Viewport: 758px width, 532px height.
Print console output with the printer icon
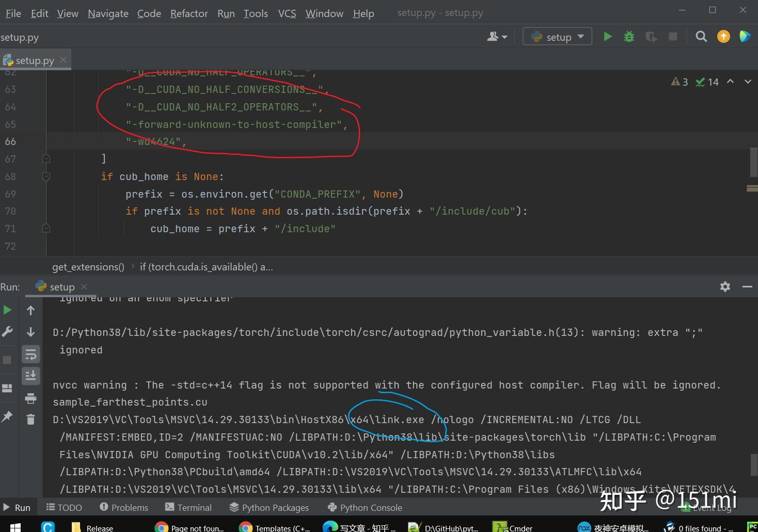30,398
